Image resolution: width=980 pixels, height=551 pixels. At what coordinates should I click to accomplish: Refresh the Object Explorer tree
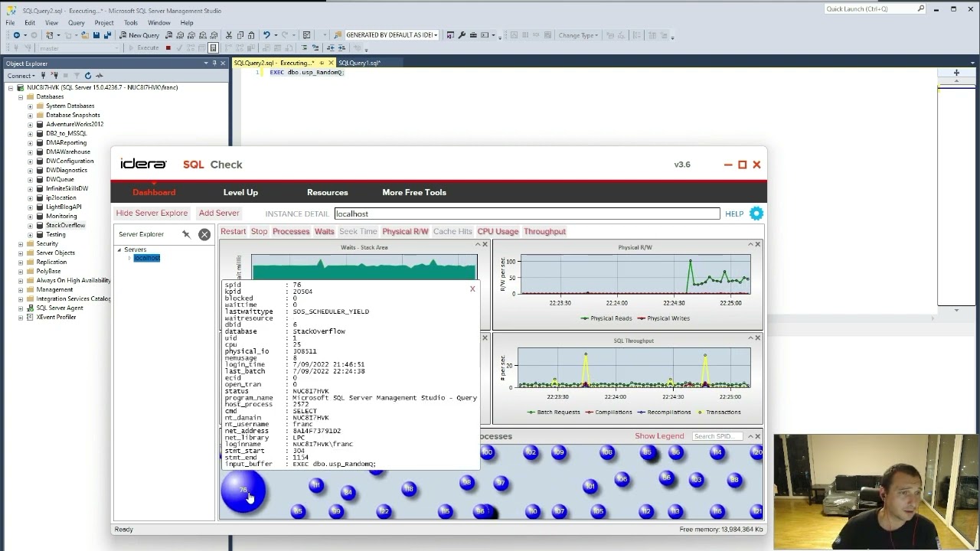point(88,76)
